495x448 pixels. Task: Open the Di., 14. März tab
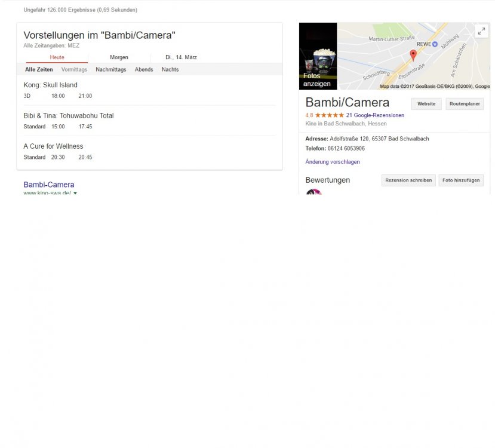(181, 57)
